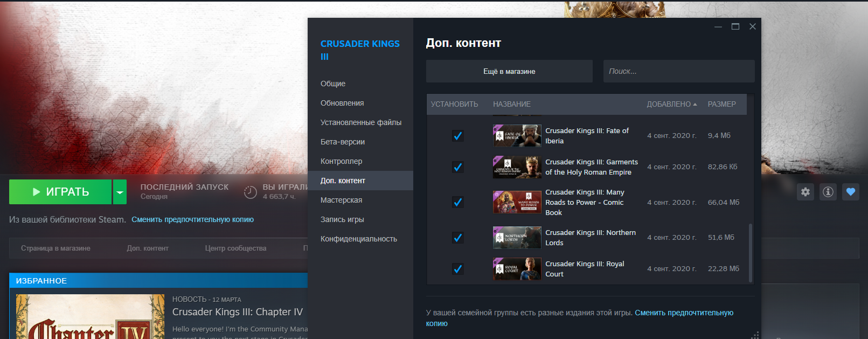Viewport: 868px width, 339px height.
Task: Toggle favorite heart icon
Action: click(x=851, y=192)
